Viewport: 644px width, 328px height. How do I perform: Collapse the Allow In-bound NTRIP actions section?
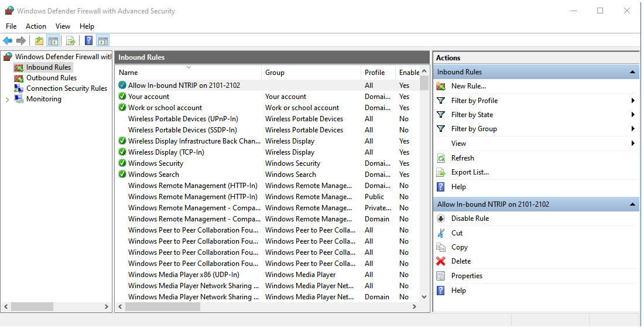pos(632,204)
